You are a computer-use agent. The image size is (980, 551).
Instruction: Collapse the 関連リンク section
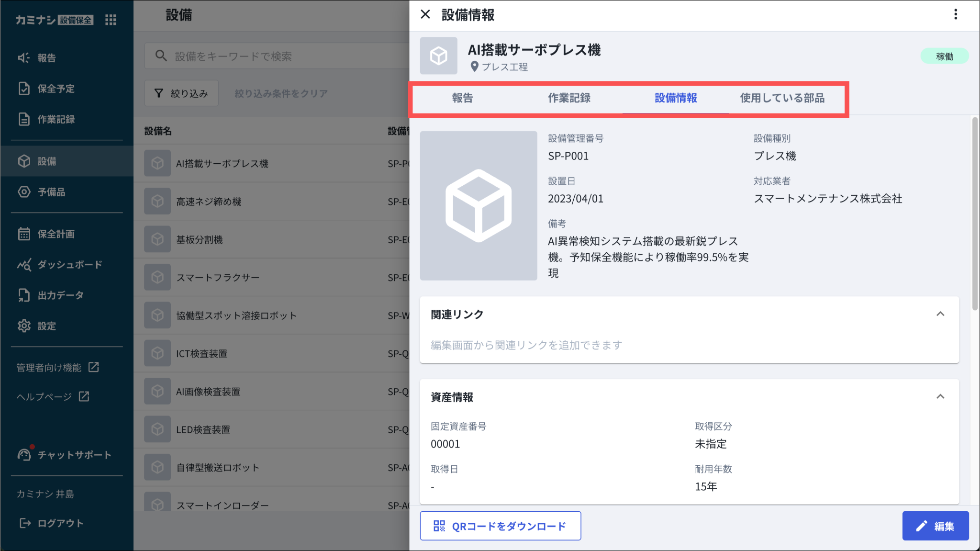click(940, 314)
